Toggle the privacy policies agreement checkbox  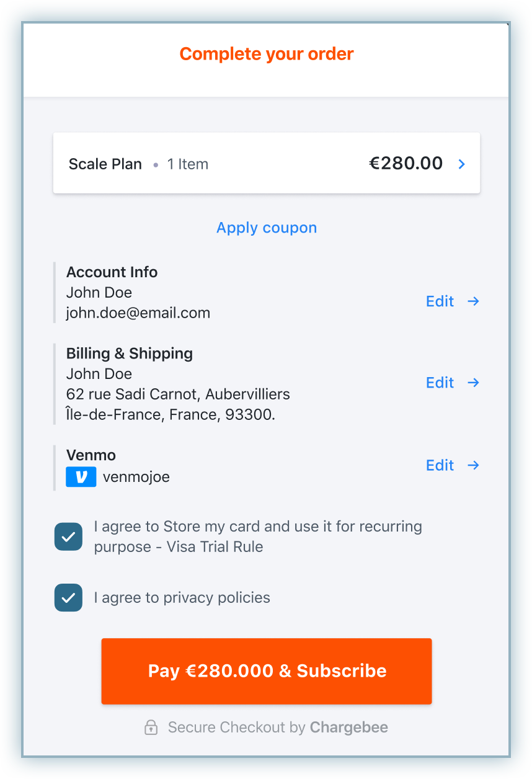[x=68, y=597]
